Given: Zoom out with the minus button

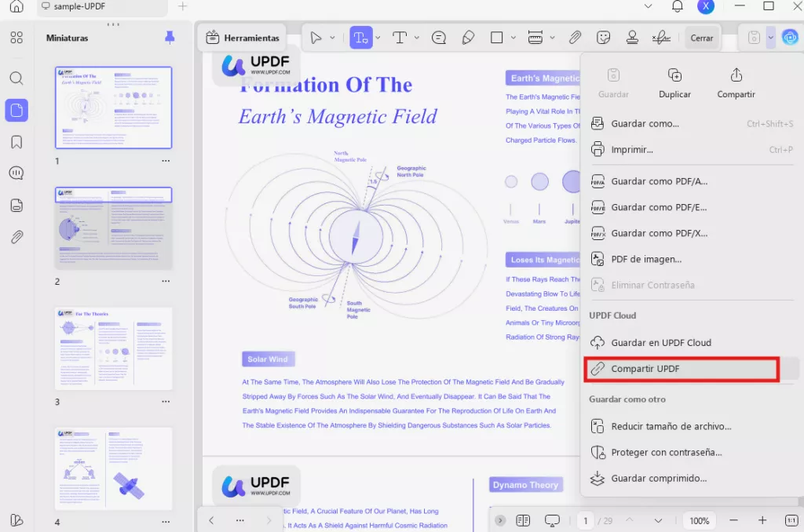Looking at the screenshot, I should pos(734,520).
